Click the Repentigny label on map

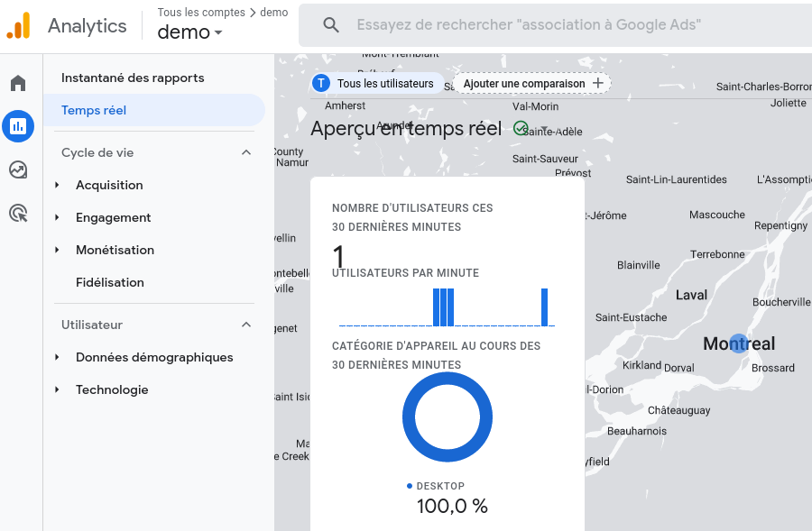(x=780, y=225)
